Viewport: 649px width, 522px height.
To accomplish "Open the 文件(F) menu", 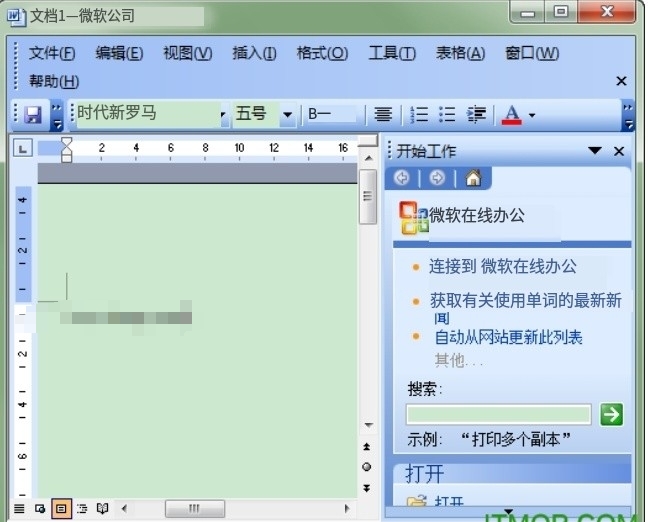I will (52, 53).
